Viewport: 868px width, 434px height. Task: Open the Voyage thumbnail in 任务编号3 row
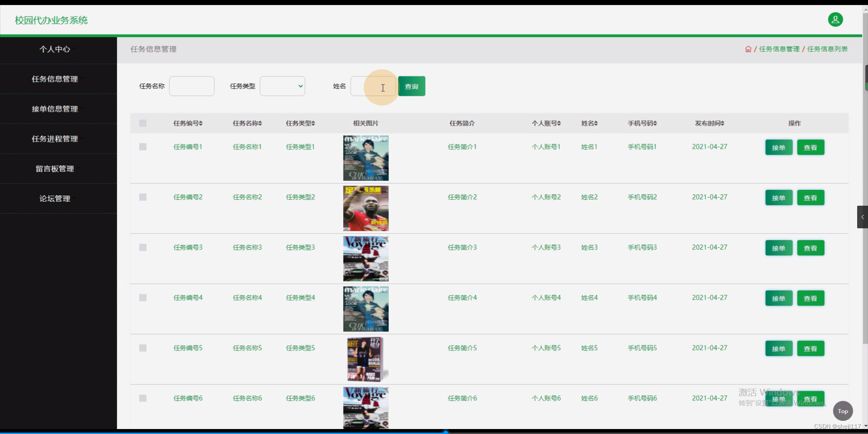click(x=366, y=259)
